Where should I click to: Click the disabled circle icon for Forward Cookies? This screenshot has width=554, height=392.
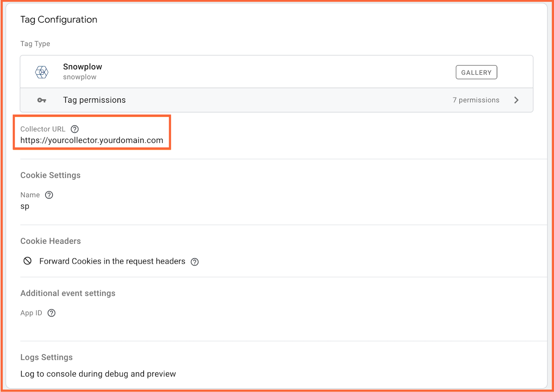click(x=27, y=261)
